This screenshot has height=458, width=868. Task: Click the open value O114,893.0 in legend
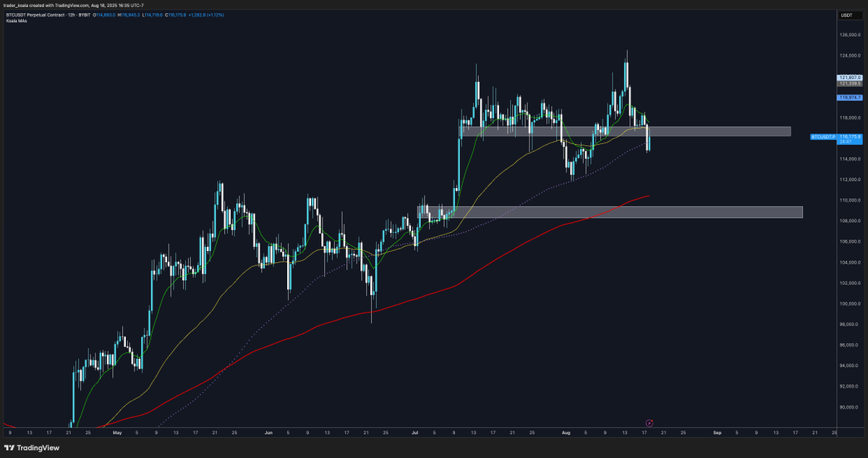click(x=103, y=15)
